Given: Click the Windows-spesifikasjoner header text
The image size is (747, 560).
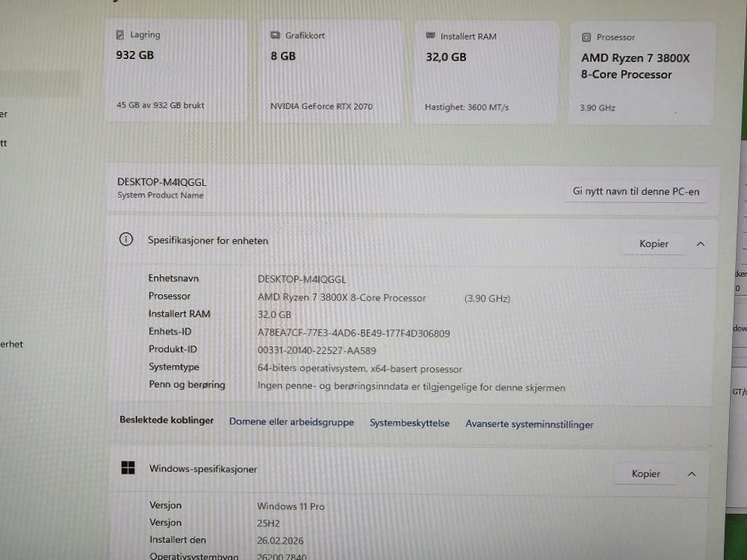Looking at the screenshot, I should click(203, 469).
